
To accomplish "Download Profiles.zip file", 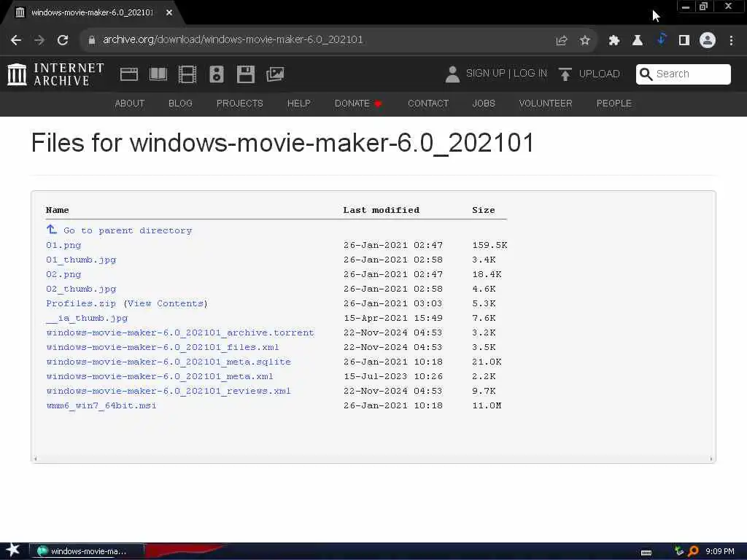I will [x=81, y=303].
